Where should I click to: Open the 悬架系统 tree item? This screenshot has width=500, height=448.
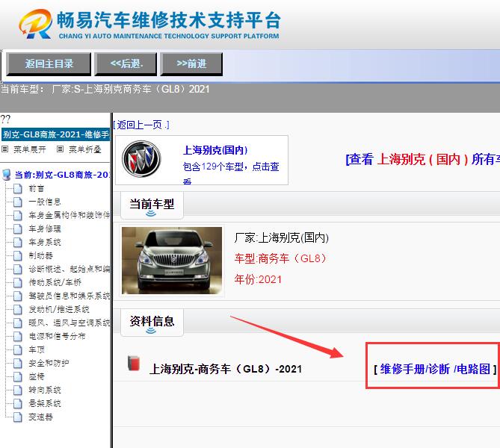(x=45, y=403)
